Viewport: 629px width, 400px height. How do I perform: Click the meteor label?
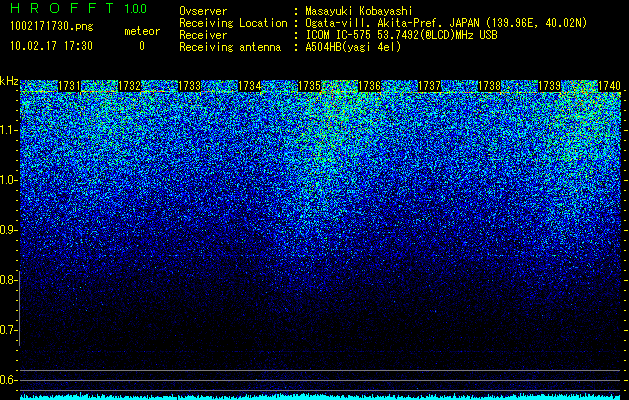142,31
